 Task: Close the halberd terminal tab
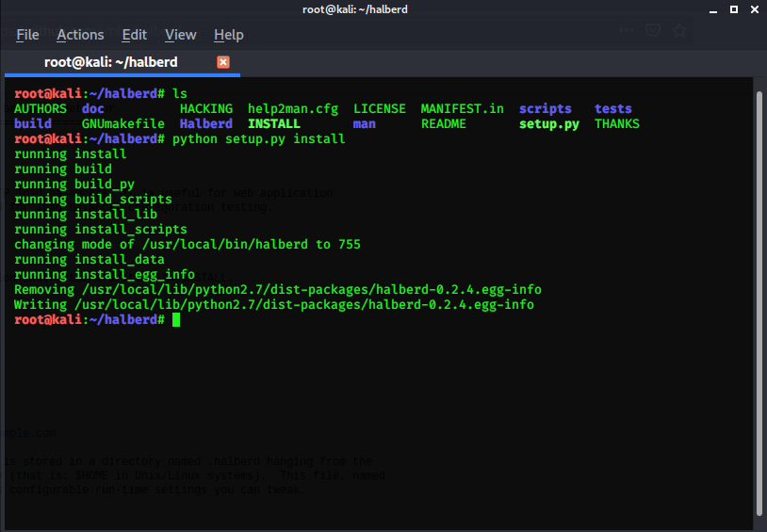pyautogui.click(x=223, y=62)
